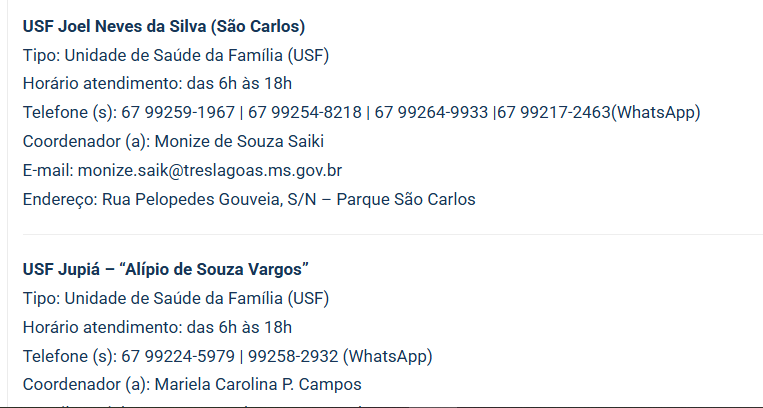Image resolution: width=763 pixels, height=408 pixels.
Task: Click the Parque São Carlos neighborhood text
Action: [406, 199]
